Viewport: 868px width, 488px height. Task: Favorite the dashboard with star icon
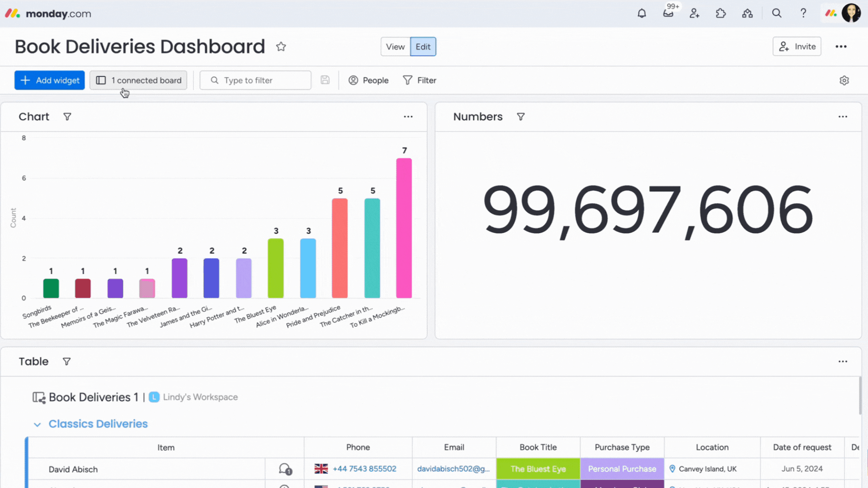pyautogui.click(x=281, y=47)
